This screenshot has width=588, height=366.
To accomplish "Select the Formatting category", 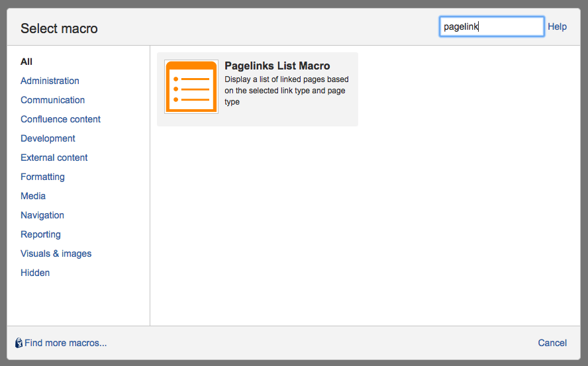I will click(x=42, y=177).
